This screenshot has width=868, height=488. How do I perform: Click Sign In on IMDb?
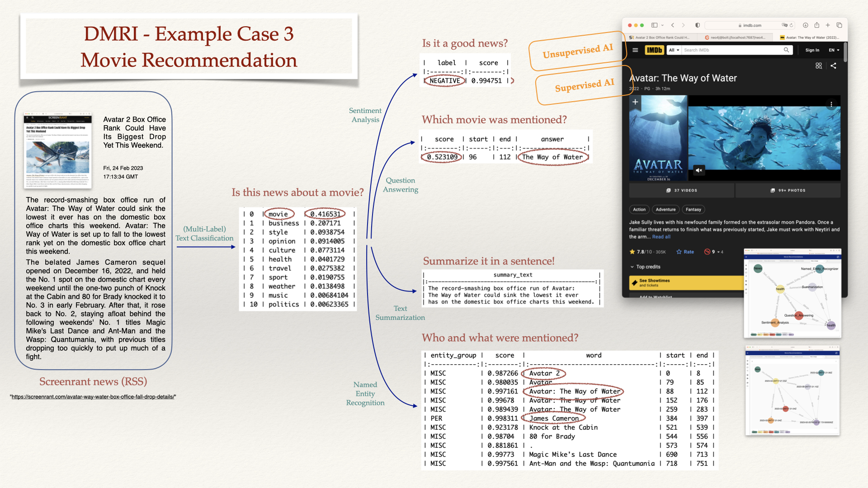click(x=812, y=50)
